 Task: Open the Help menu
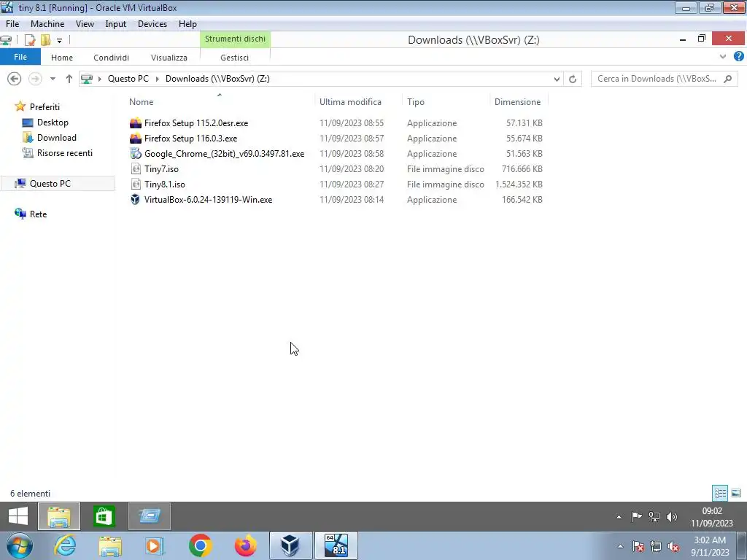click(187, 24)
